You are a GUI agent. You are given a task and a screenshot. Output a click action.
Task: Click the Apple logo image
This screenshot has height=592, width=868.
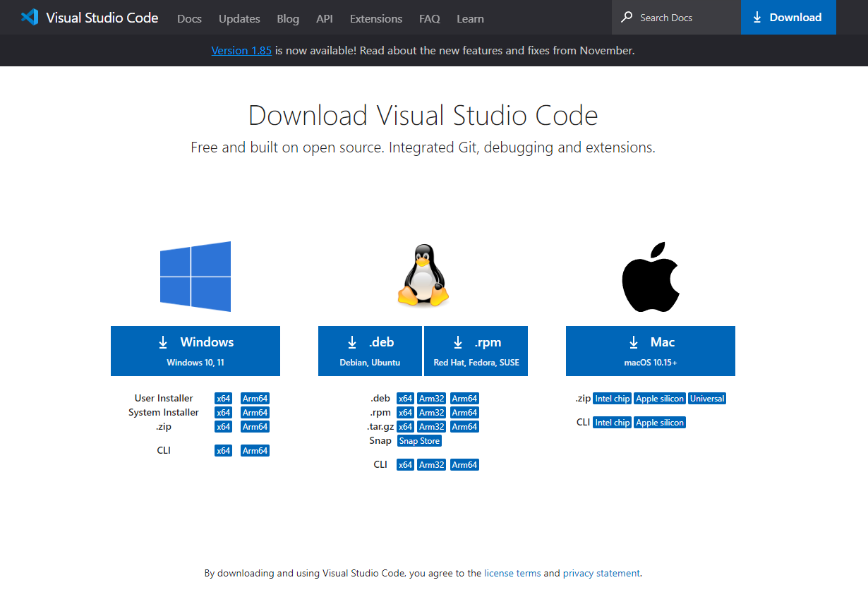[651, 277]
